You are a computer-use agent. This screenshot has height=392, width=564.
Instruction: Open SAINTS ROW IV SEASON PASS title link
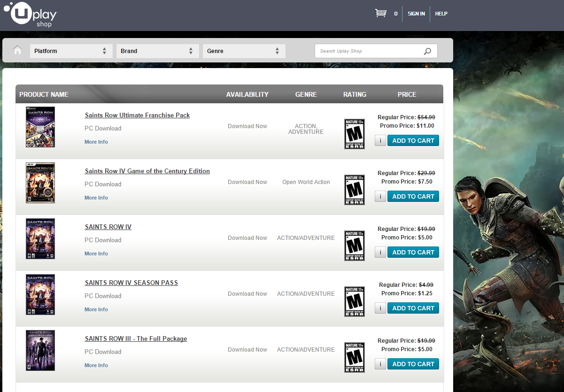click(x=131, y=283)
